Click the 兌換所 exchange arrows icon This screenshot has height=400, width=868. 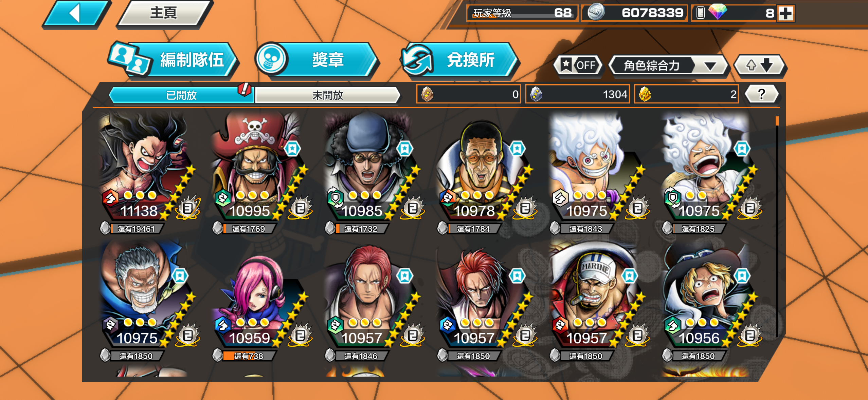click(418, 59)
